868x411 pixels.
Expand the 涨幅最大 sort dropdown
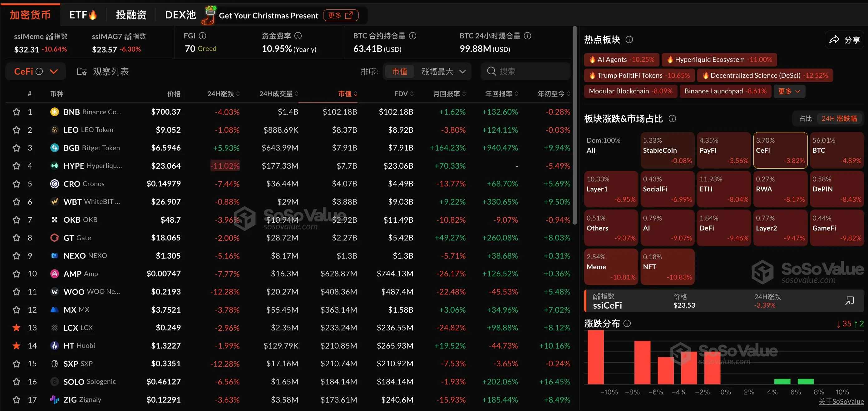pyautogui.click(x=462, y=72)
